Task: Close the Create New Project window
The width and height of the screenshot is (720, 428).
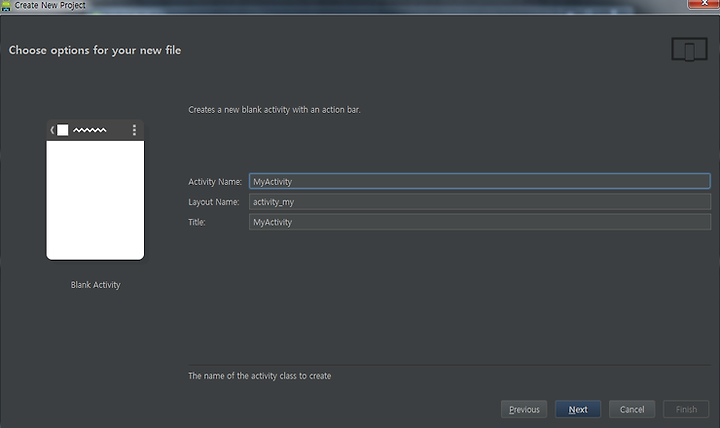Action: pos(703,4)
